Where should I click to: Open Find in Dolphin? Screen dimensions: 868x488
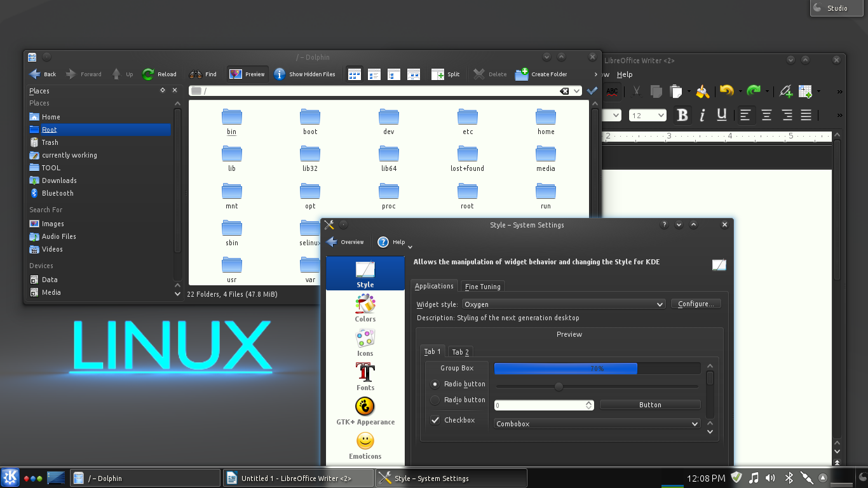(x=203, y=74)
